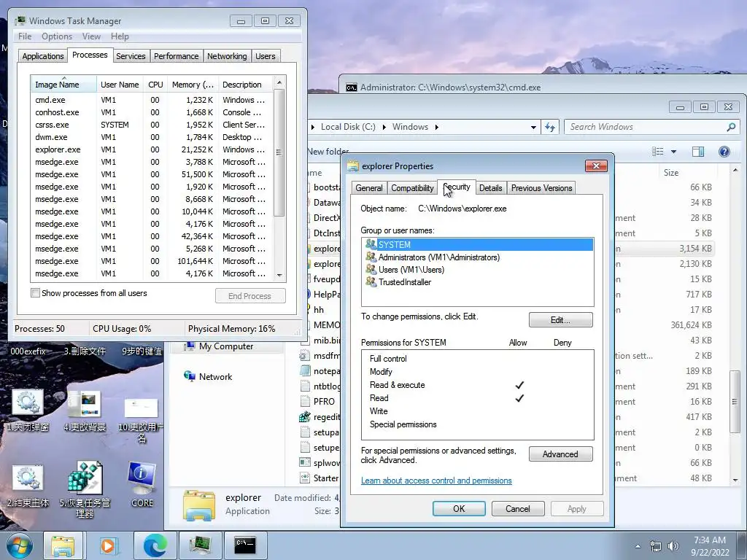Open Windows Explorer from the taskbar
The width and height of the screenshot is (747, 560).
point(63,545)
